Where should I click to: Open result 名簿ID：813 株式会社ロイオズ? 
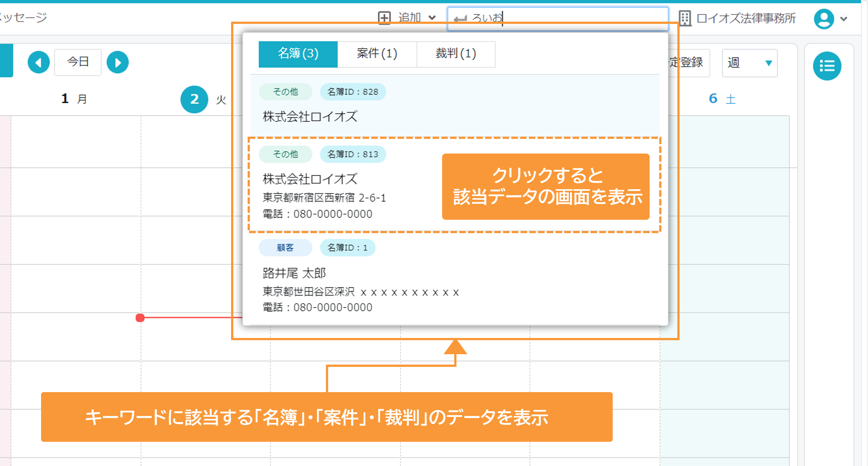tap(455, 185)
